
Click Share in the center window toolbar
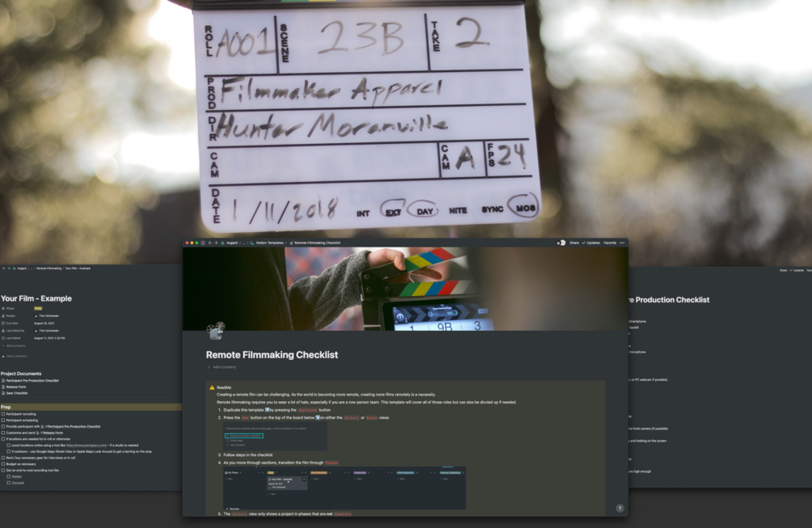[x=574, y=243]
